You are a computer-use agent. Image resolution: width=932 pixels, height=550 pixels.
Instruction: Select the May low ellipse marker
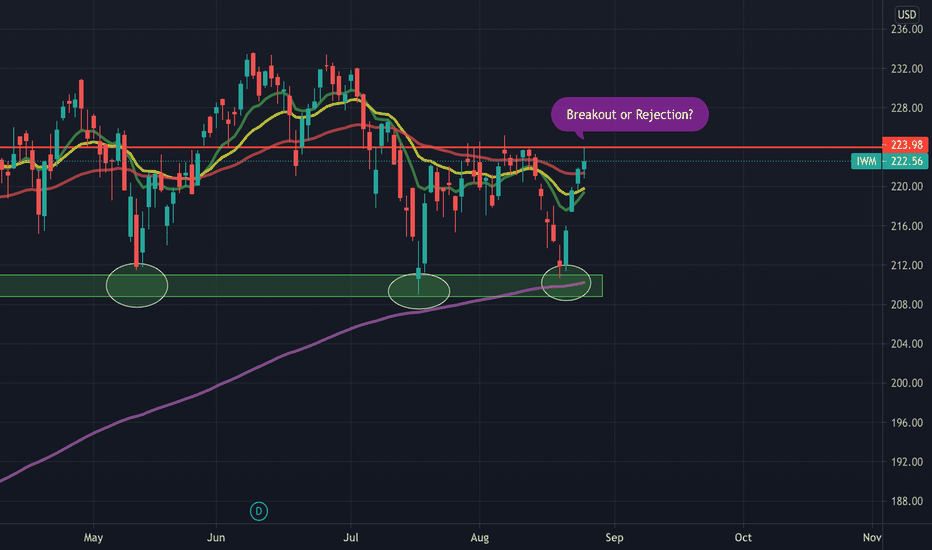pos(137,285)
